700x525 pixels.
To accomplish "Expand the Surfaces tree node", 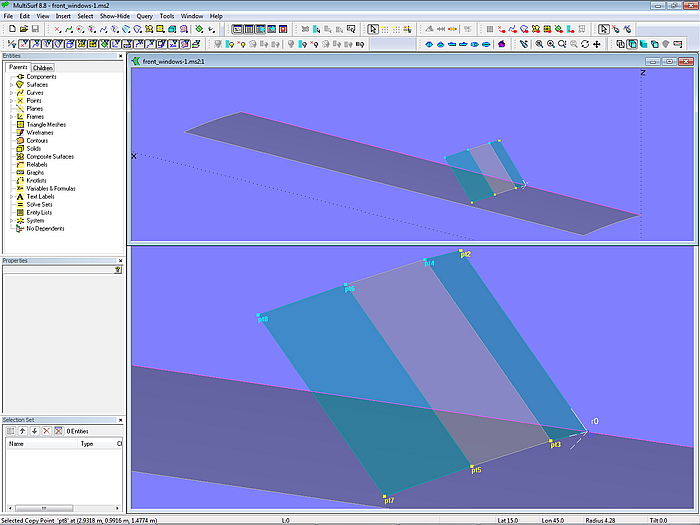I will [x=11, y=85].
